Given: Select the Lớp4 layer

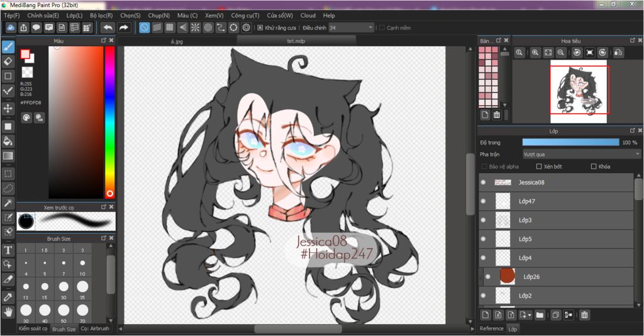Looking at the screenshot, I should (x=557, y=258).
